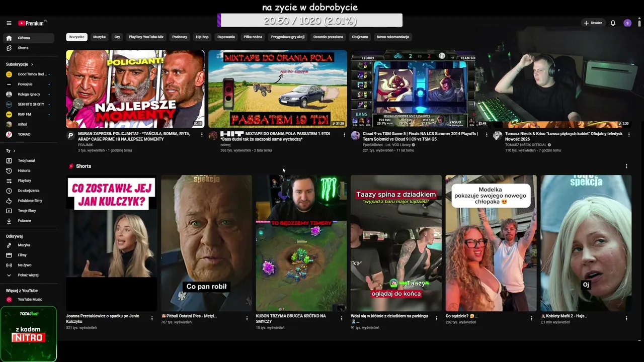Open the Shorts section options menu
Screen dimensions: 644x362
[x=626, y=166]
